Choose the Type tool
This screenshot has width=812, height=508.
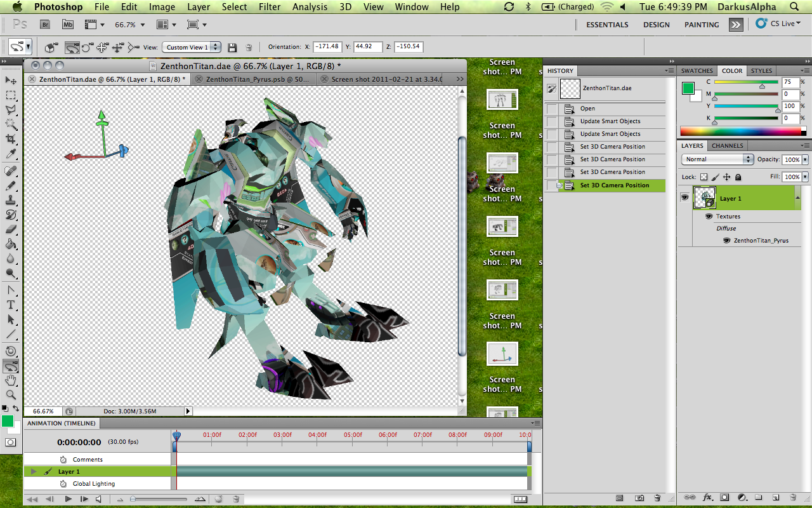[x=11, y=305]
